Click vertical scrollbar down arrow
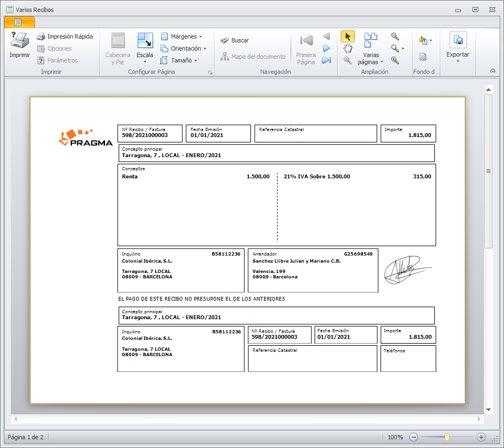 coord(489,409)
